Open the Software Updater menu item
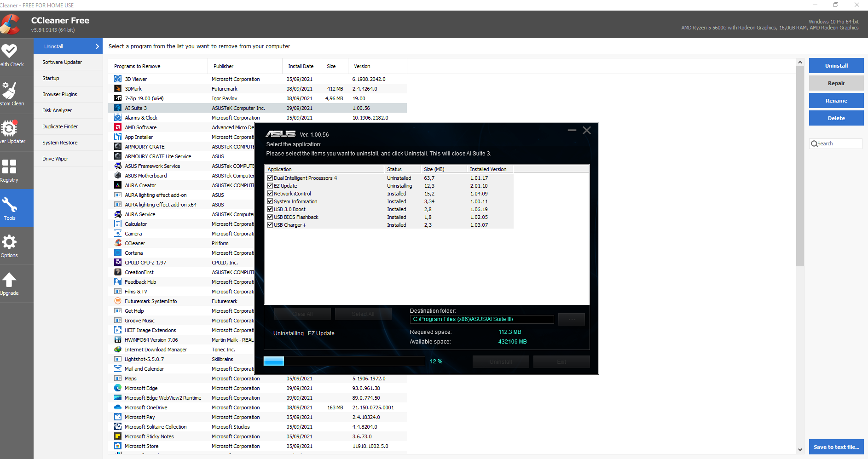 (62, 62)
